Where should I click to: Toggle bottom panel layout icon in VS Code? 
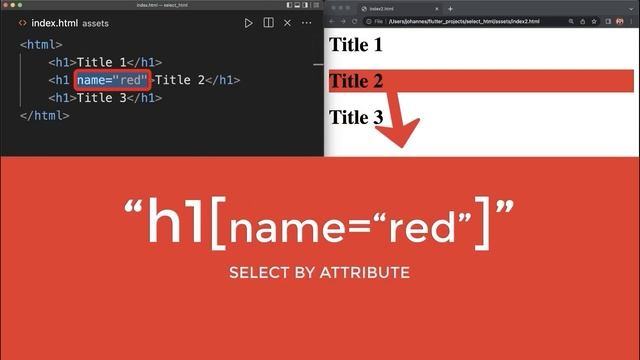(x=297, y=5)
